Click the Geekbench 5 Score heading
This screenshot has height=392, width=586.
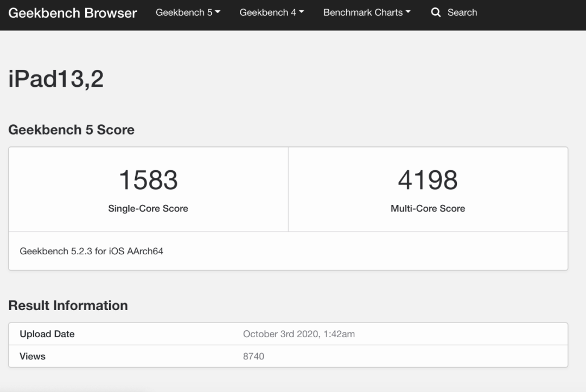pyautogui.click(x=72, y=130)
